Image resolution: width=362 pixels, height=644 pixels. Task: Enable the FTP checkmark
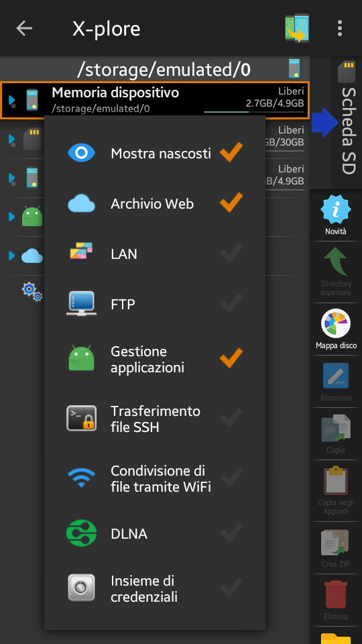pos(231,304)
